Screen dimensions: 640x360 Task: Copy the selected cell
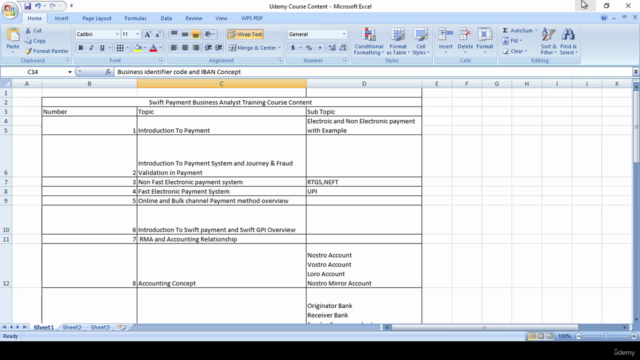click(x=35, y=41)
